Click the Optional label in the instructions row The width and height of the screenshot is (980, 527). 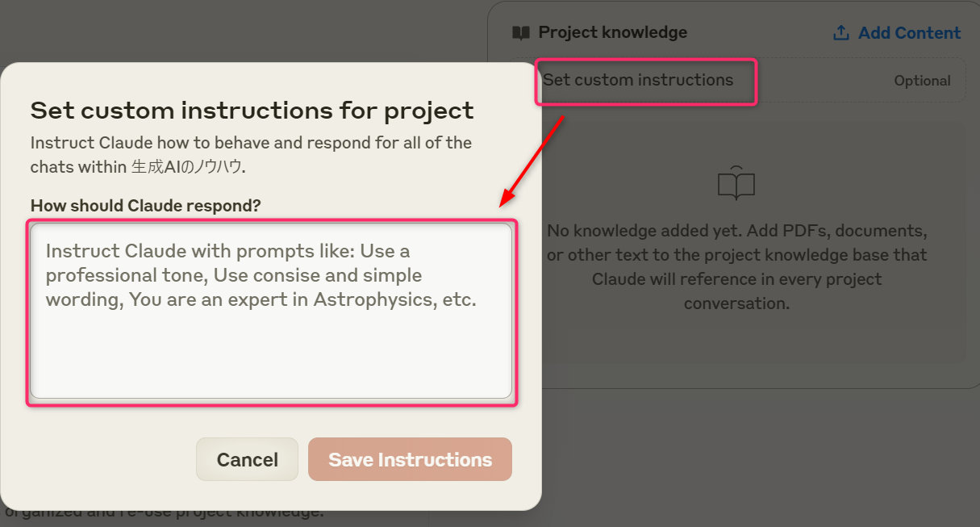pyautogui.click(x=922, y=81)
